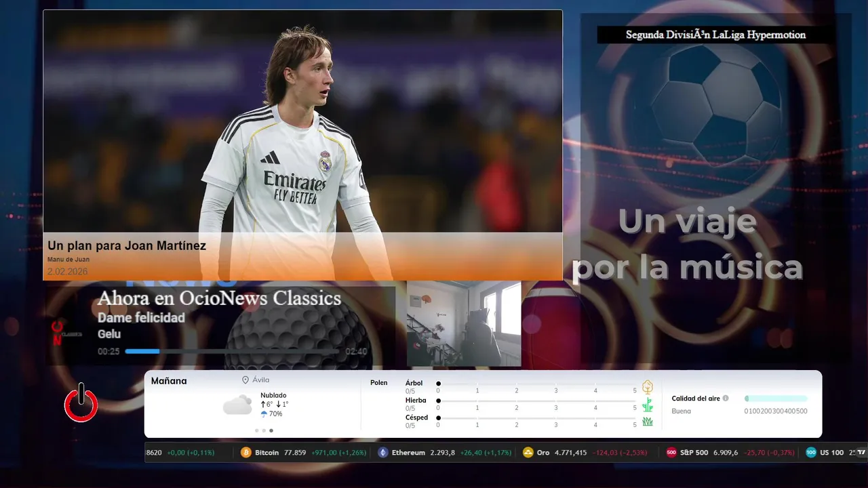Select the second weather carousel dot
Image resolution: width=868 pixels, height=488 pixels.
click(264, 430)
